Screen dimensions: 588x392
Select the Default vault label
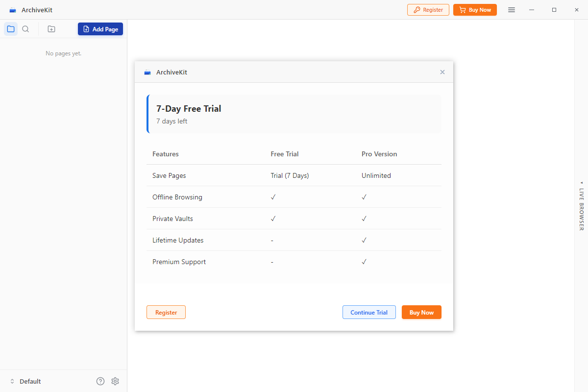coord(30,381)
